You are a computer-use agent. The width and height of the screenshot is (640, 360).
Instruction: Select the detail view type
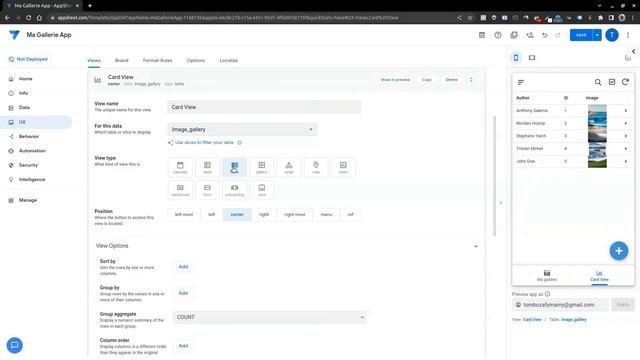tap(289, 167)
